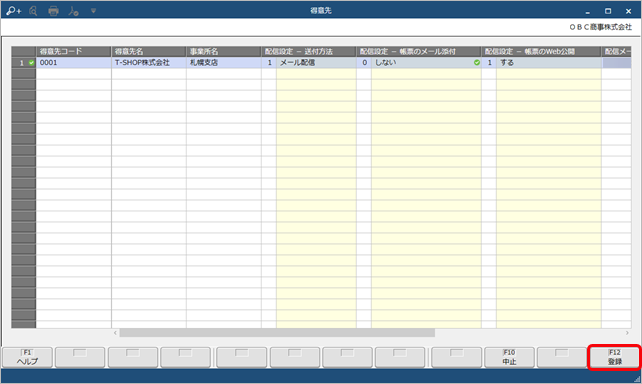Click the F12 登録 button
This screenshot has height=384, width=642.
(614, 357)
